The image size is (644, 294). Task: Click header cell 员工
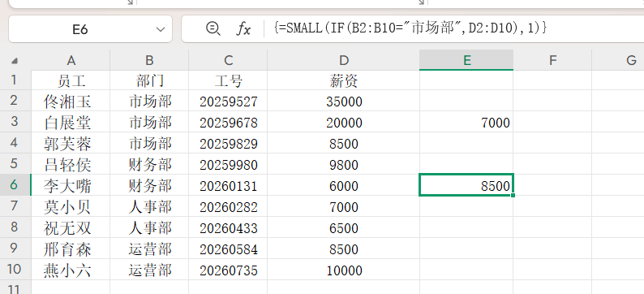pos(71,80)
